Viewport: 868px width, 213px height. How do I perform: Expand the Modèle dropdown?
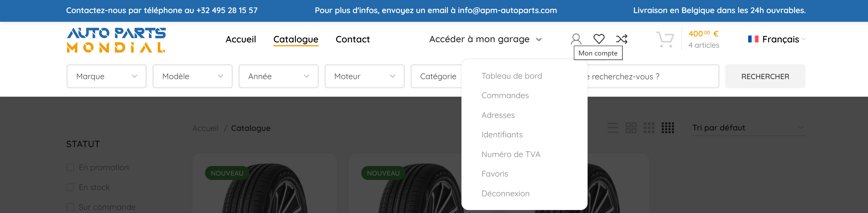point(192,77)
